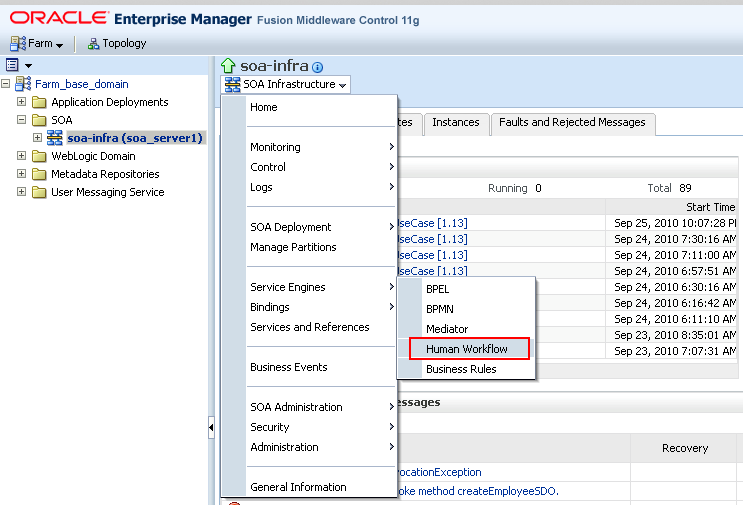Open the Bindings submenu
The height and width of the screenshot is (505, 743).
[321, 307]
